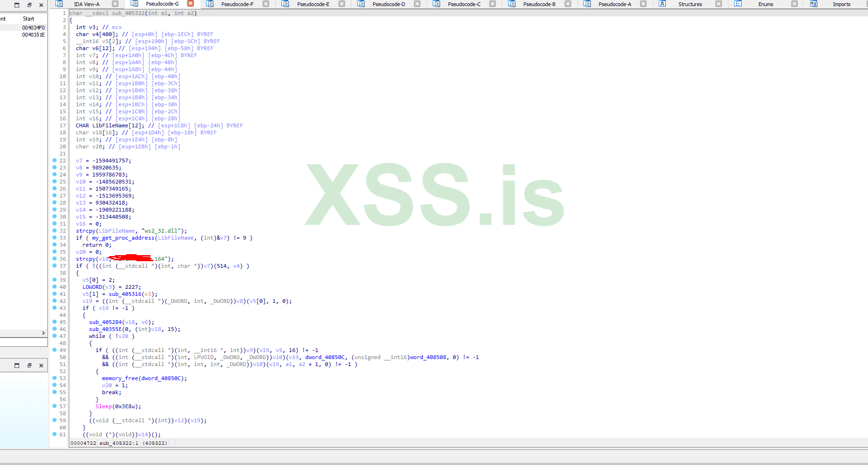
Task: Click sub_405322 in the function signature
Action: [128, 13]
